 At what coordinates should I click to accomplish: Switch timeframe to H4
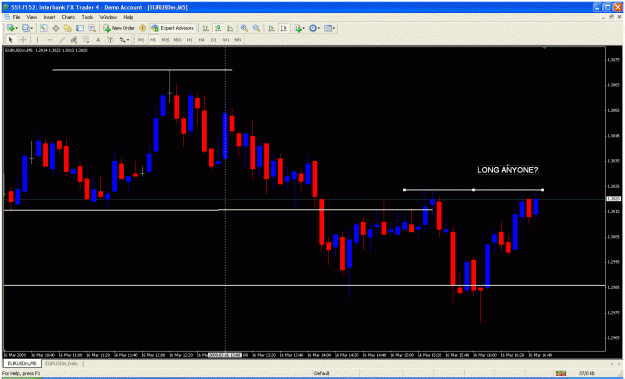(x=202, y=40)
